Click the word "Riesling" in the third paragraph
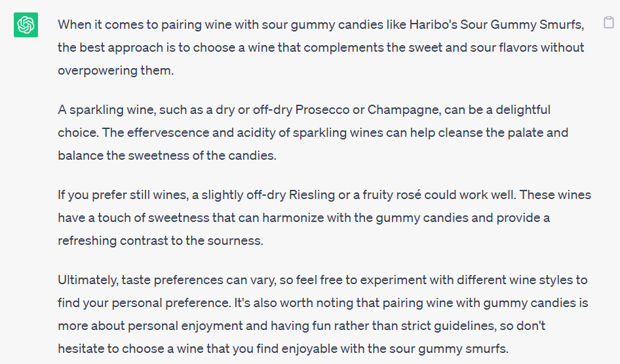This screenshot has height=364, width=620. (312, 196)
